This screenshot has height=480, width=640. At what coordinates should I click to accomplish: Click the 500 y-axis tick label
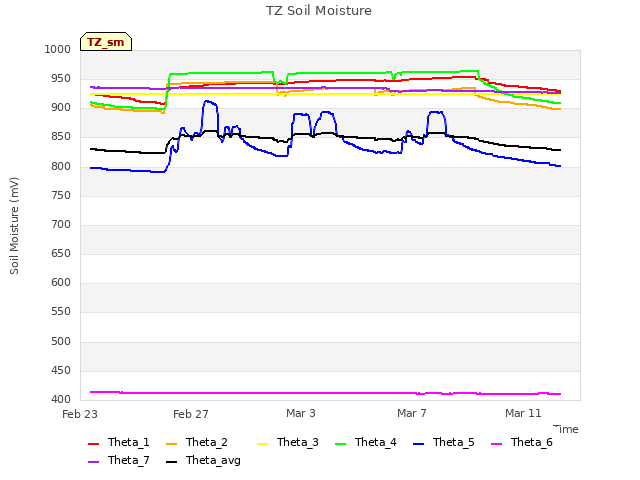coord(61,341)
